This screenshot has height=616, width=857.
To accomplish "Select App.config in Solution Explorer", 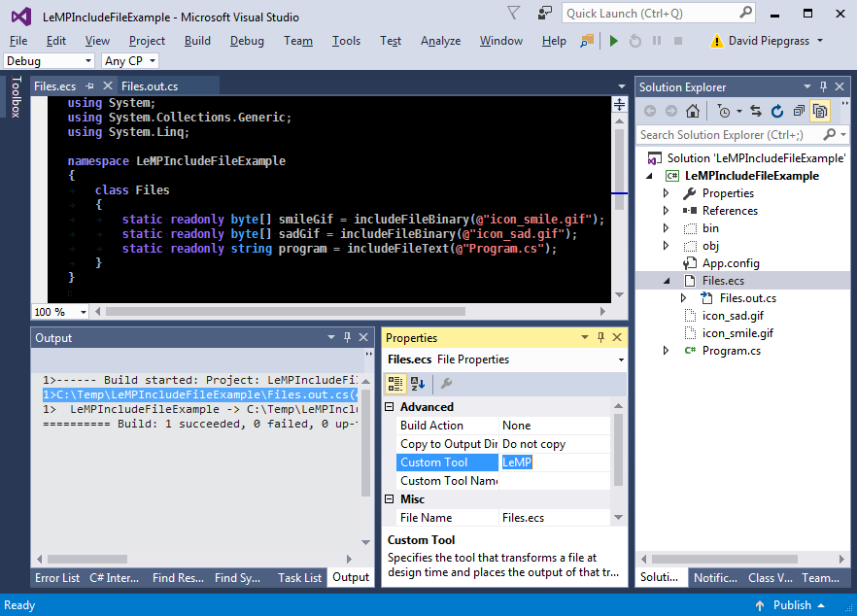I will click(731, 263).
